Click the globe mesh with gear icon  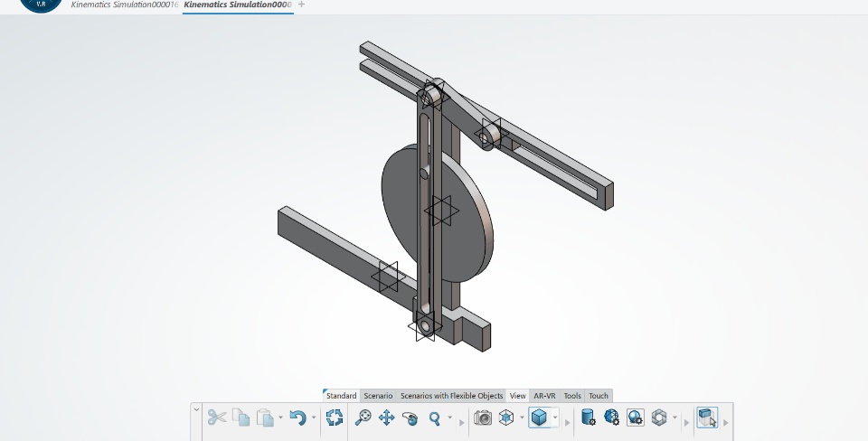tap(612, 418)
